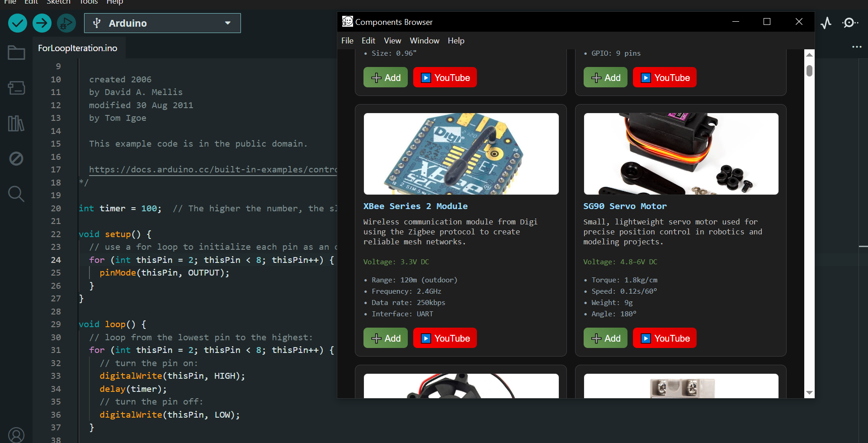Image resolution: width=868 pixels, height=443 pixels.
Task: Start the Debug icon in Arduino toolbar
Action: pyautogui.click(x=66, y=23)
